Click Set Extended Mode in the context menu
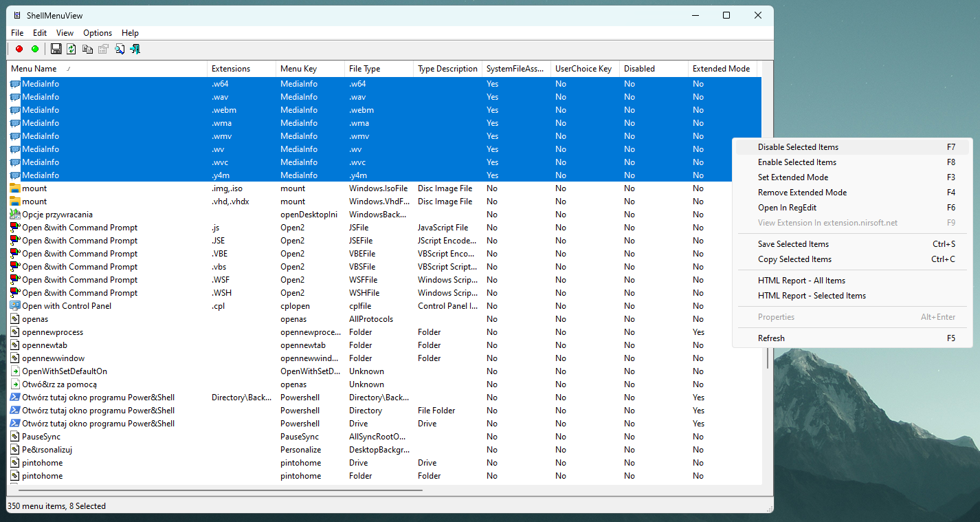 793,177
